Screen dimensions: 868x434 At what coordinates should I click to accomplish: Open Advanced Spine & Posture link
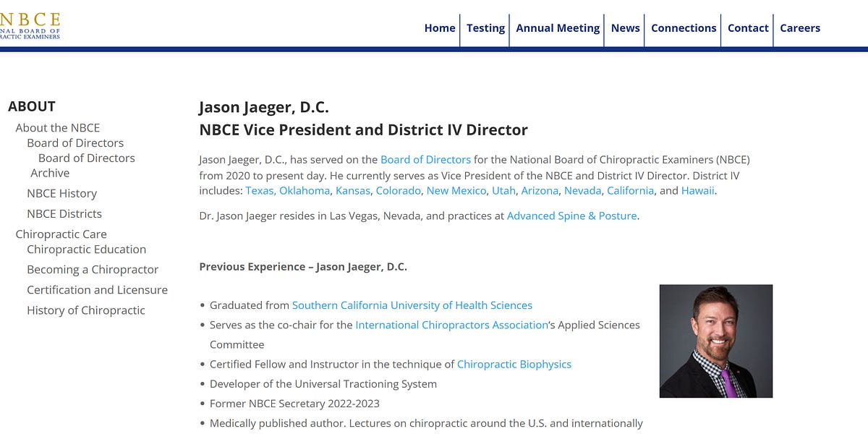tap(571, 216)
